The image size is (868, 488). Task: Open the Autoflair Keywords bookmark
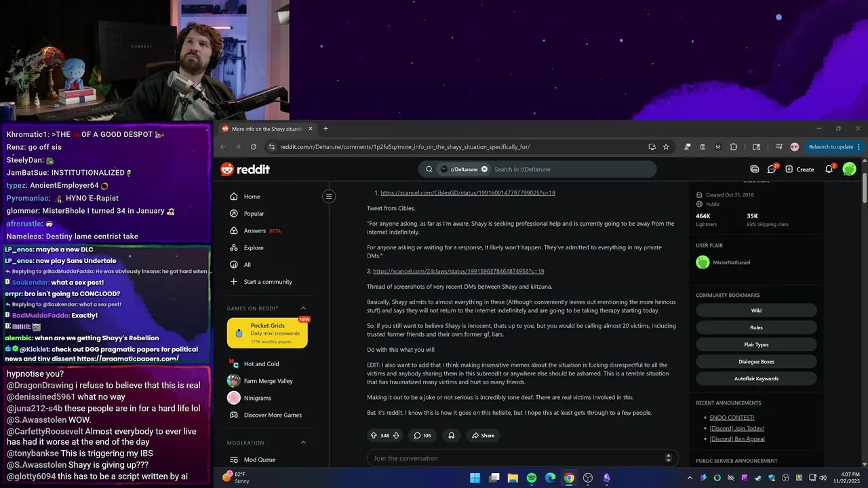[756, 378]
